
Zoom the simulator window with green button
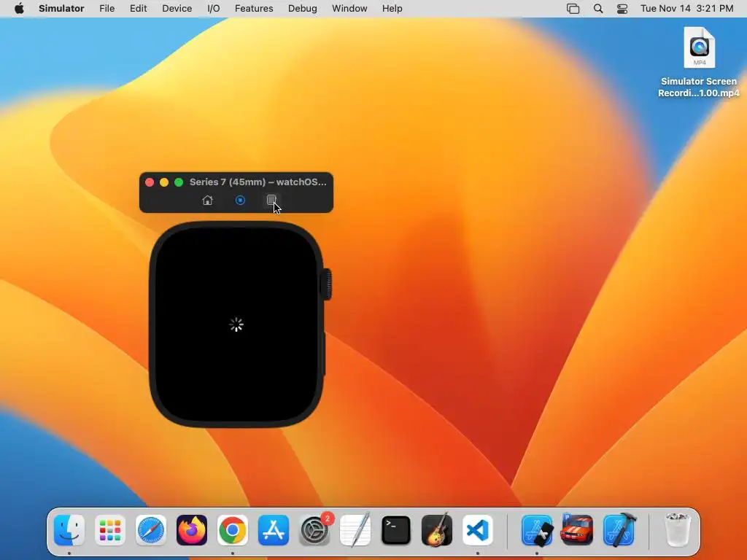[x=179, y=182]
